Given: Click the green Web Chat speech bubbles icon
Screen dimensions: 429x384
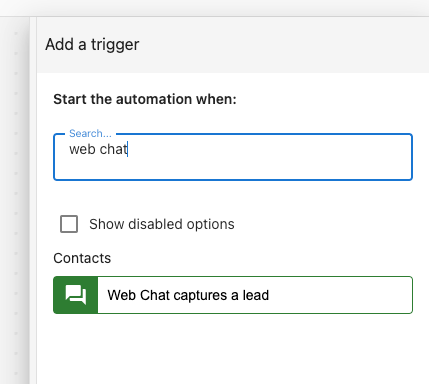Looking at the screenshot, I should pos(76,295).
